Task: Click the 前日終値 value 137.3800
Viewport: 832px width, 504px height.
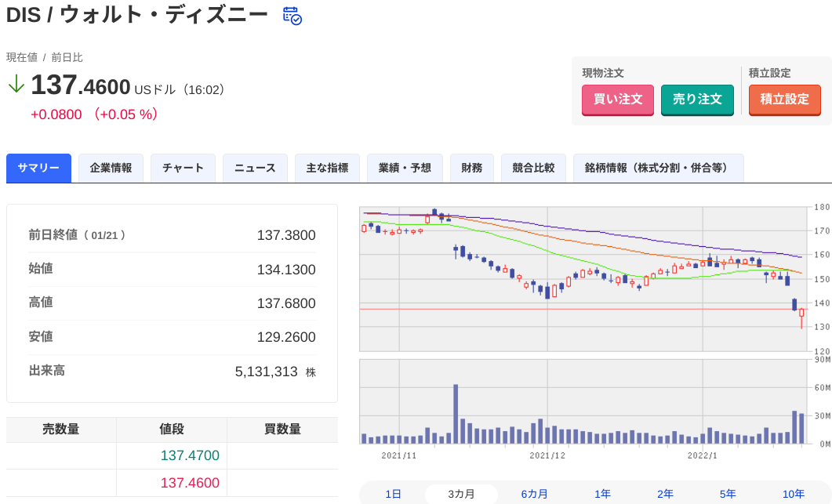Action: [x=286, y=235]
